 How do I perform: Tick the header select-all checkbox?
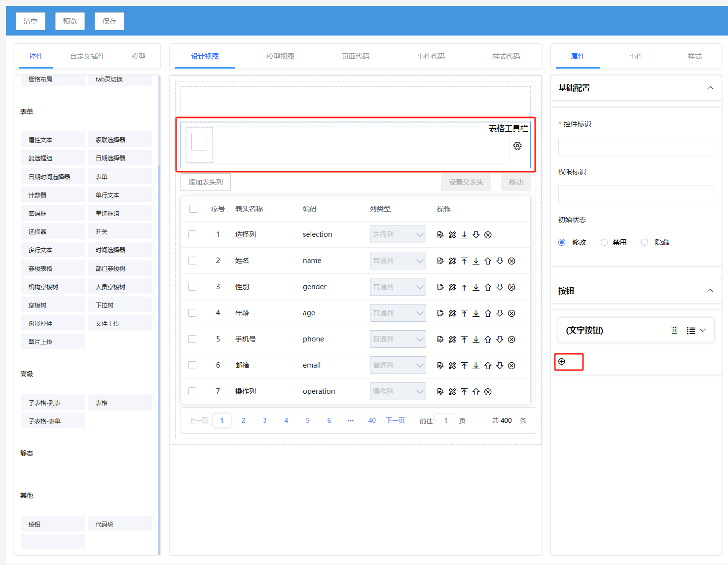tap(193, 209)
